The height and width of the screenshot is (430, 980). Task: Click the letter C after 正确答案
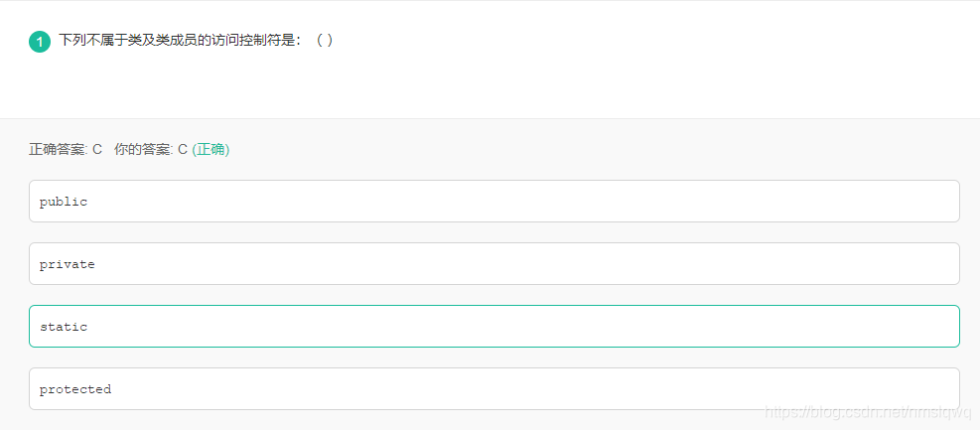pos(97,149)
